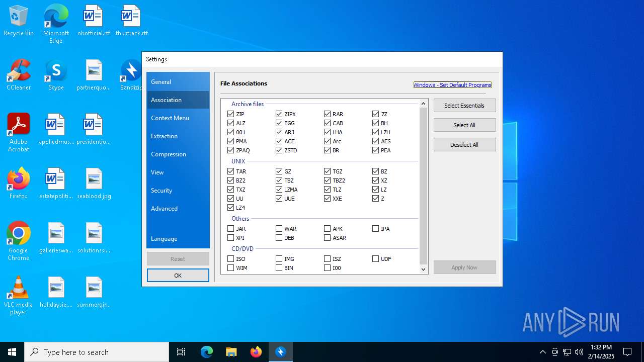644x362 pixels.
Task: Uncheck the TAR file association
Action: [x=231, y=171]
